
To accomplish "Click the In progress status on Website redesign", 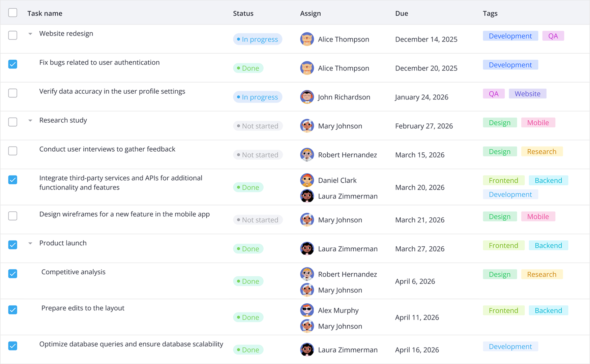I will click(258, 39).
